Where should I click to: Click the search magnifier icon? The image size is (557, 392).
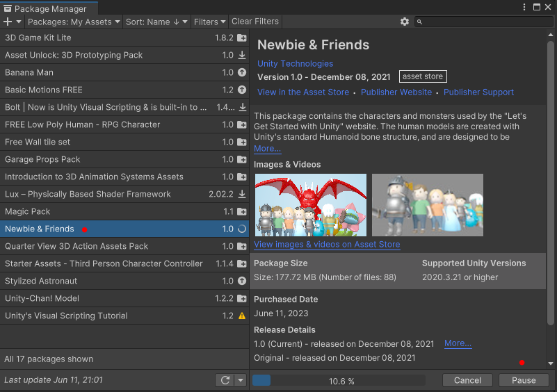[x=419, y=22]
